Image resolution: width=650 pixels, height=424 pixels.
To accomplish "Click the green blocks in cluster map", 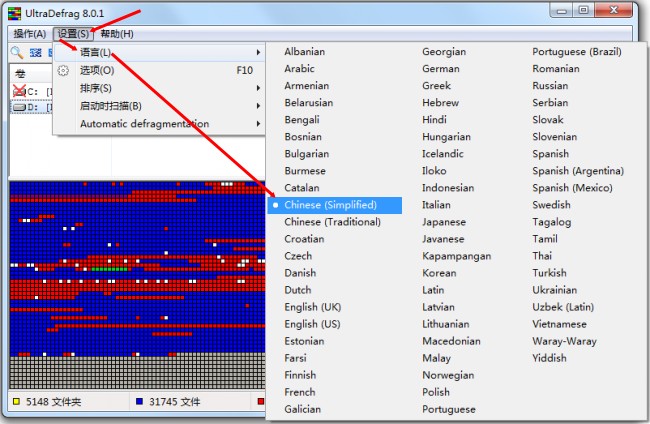I will point(109,269).
